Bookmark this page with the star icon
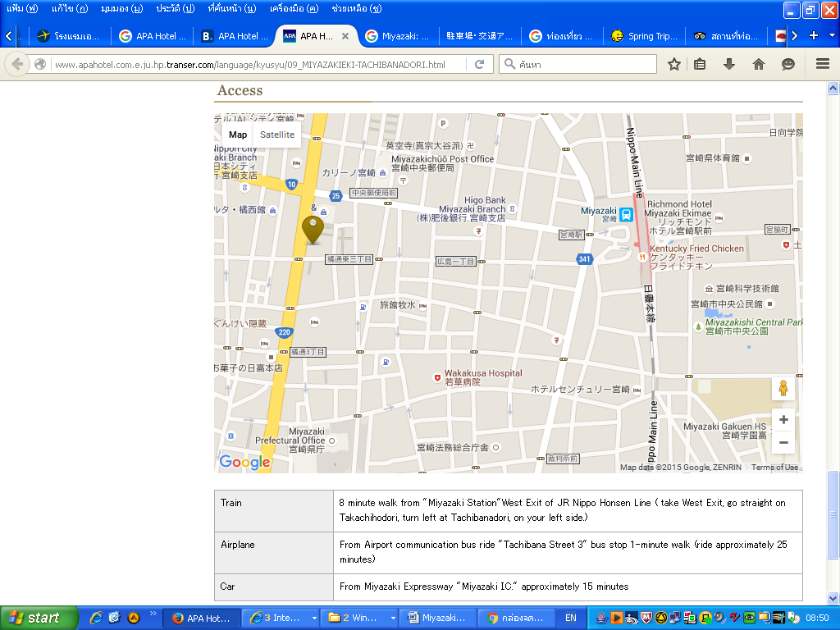 (674, 64)
